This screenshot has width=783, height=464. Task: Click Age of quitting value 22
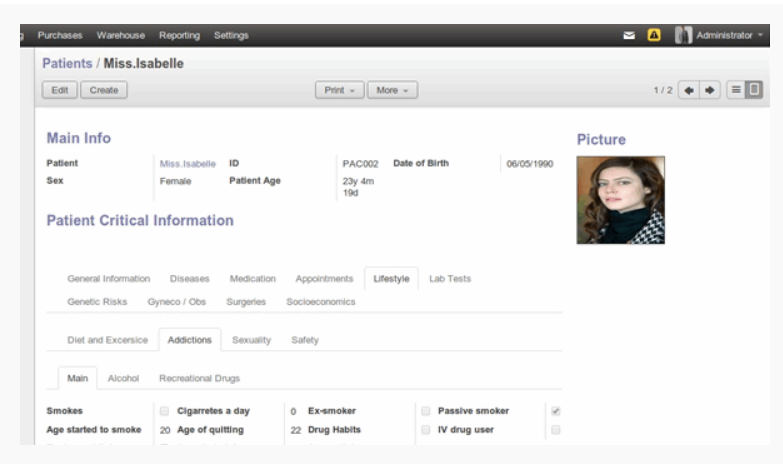(296, 430)
